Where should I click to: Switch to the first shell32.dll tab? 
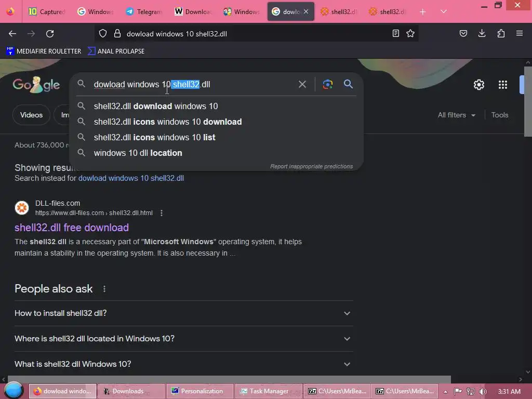pyautogui.click(x=339, y=11)
